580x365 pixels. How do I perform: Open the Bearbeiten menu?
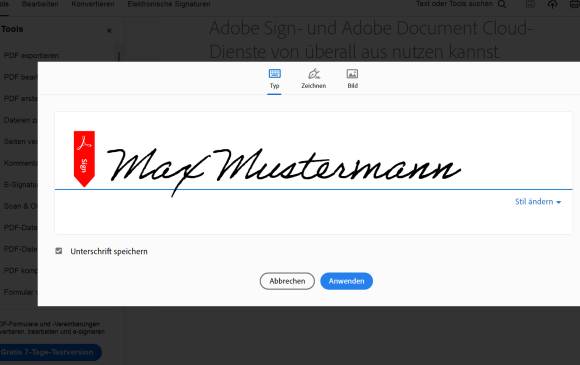tap(40, 4)
